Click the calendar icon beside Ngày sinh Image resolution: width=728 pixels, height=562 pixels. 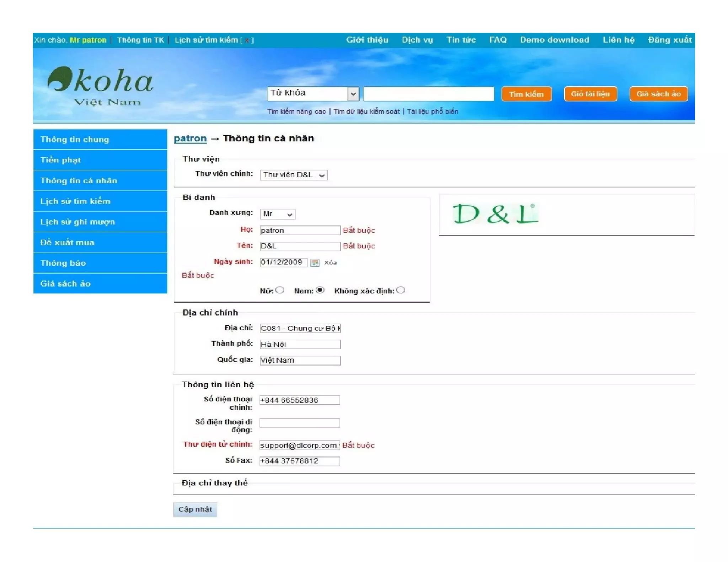pyautogui.click(x=315, y=263)
